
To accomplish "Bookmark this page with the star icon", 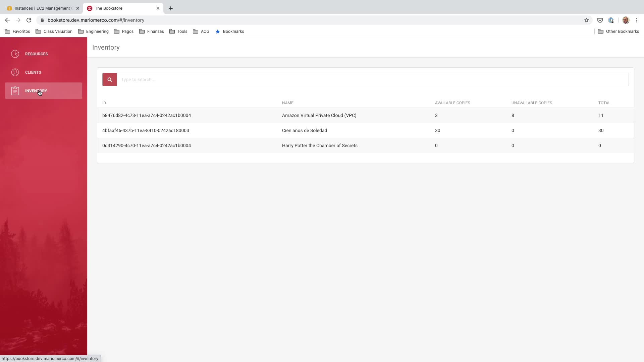I will 586,20.
